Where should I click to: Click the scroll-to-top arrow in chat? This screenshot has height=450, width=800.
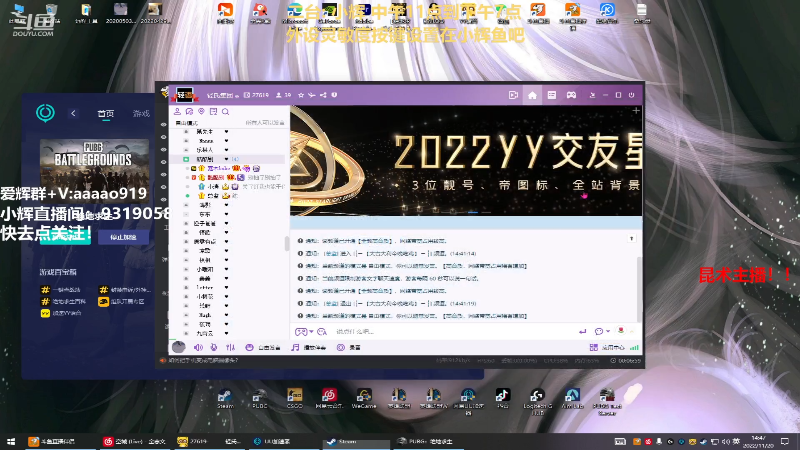click(x=632, y=239)
